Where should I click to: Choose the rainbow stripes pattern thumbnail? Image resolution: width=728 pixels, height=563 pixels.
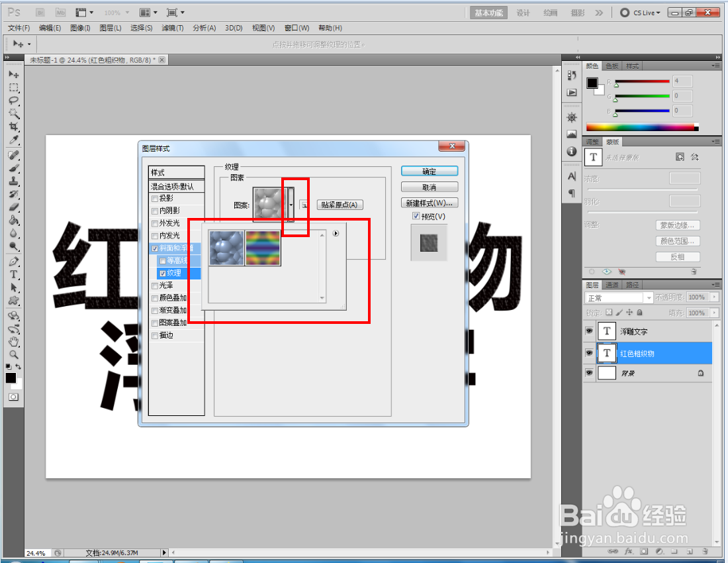pos(263,248)
